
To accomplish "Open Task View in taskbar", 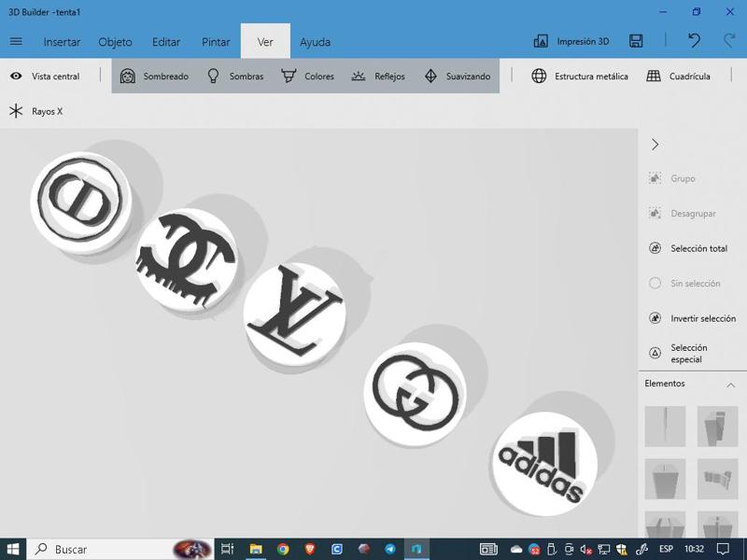I will 227,549.
